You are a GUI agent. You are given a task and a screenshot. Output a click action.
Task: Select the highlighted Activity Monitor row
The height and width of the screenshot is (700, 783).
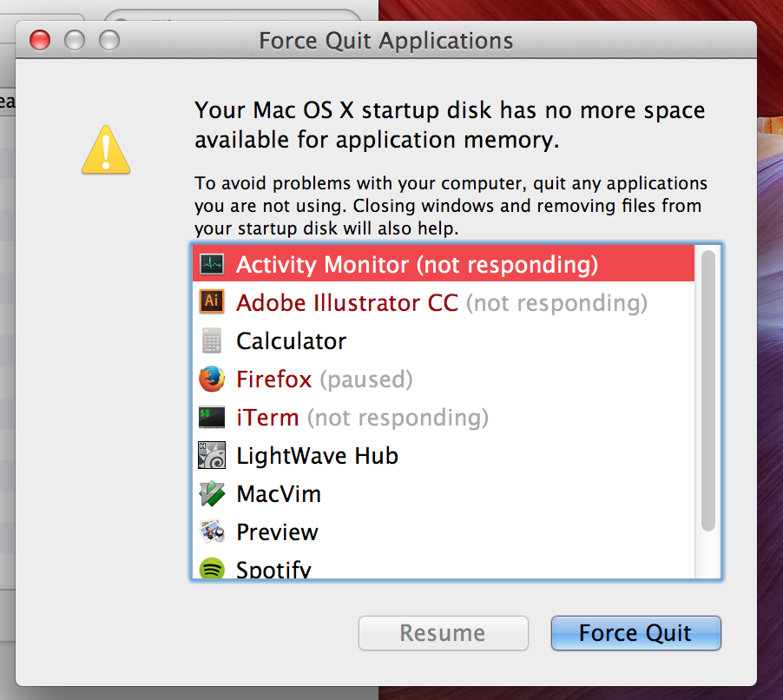click(x=444, y=264)
